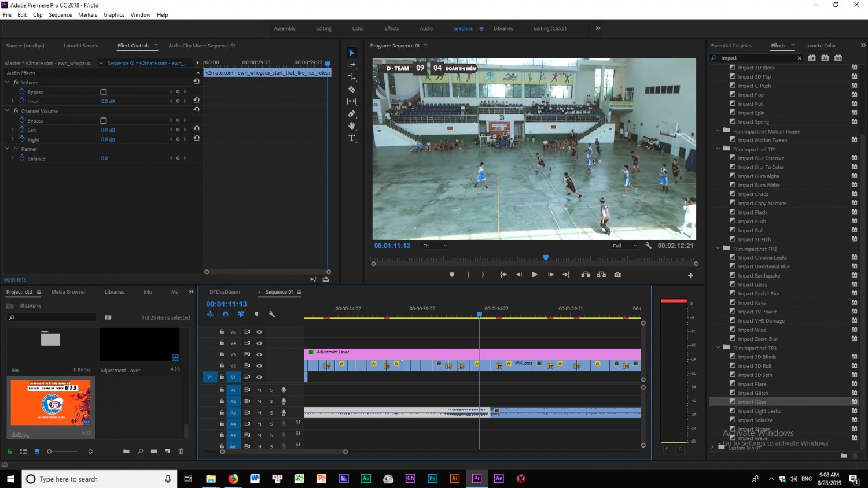Image resolution: width=868 pixels, height=488 pixels.
Task: Select the Type tool
Action: (x=351, y=138)
